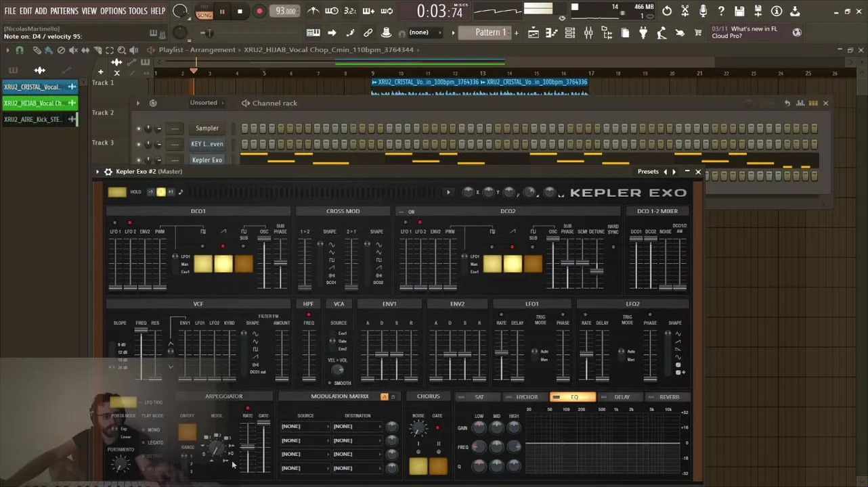The height and width of the screenshot is (487, 868).
Task: Click the Kepler Exo channel button
Action: (207, 160)
